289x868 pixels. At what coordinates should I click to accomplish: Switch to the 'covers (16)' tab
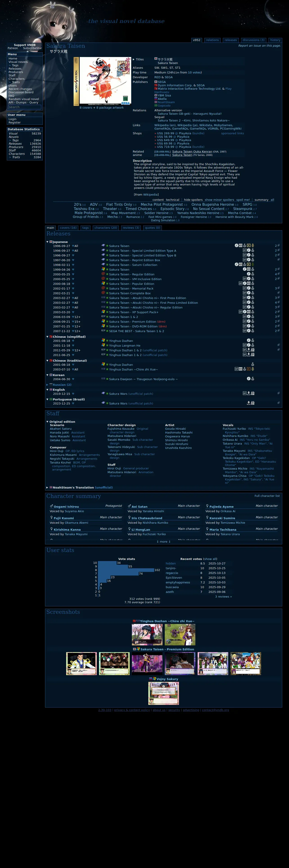(69, 228)
